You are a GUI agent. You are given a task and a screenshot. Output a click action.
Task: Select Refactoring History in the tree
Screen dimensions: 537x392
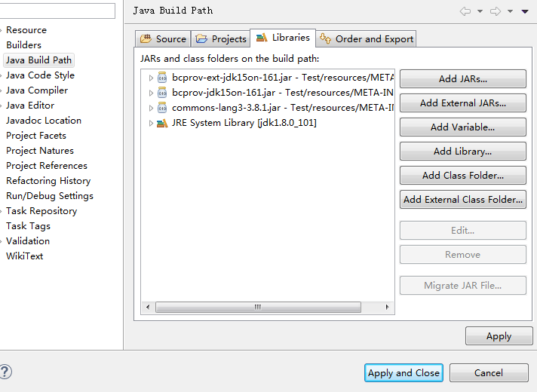coord(48,181)
